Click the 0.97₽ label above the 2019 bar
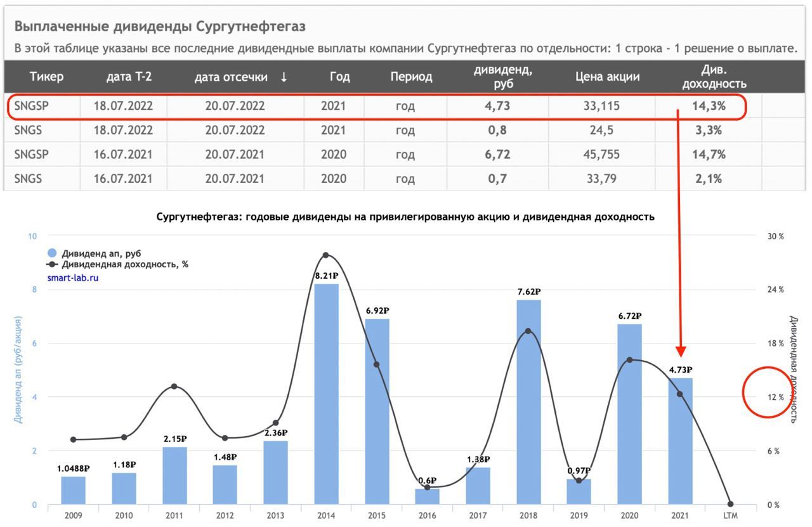This screenshot has height=527, width=812. tap(579, 471)
